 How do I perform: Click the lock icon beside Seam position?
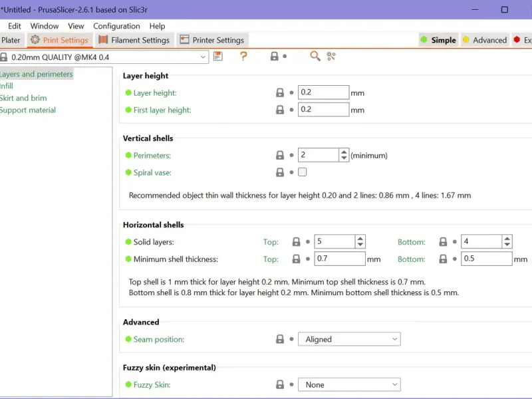click(x=279, y=339)
